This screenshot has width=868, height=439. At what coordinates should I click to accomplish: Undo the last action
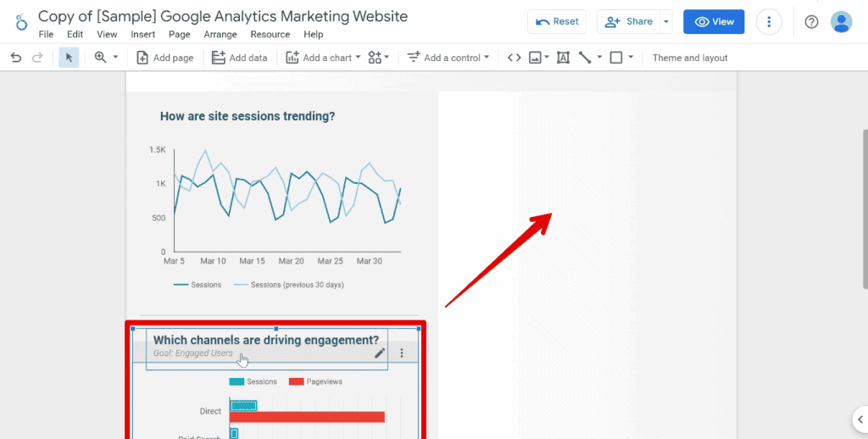[16, 58]
